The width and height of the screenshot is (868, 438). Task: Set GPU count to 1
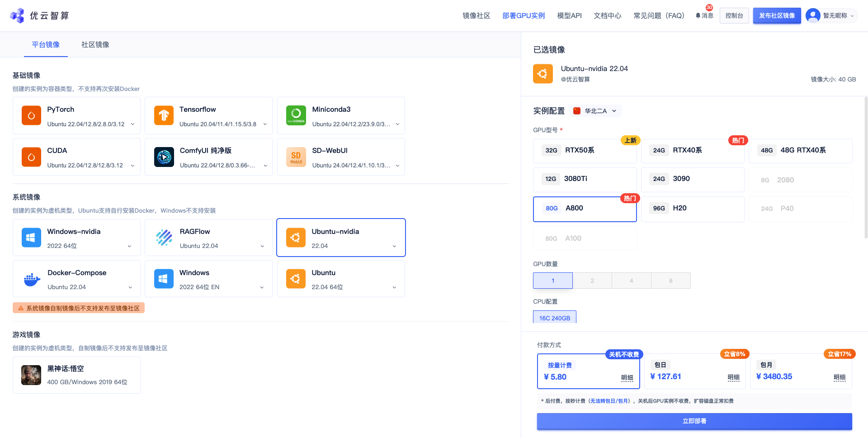coord(553,281)
